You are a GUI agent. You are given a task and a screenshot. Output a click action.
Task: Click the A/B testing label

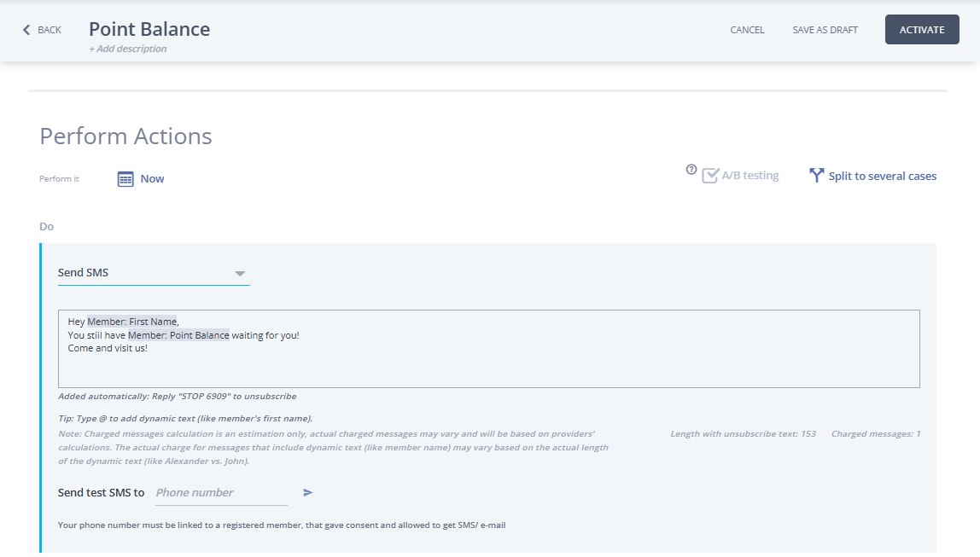click(750, 176)
